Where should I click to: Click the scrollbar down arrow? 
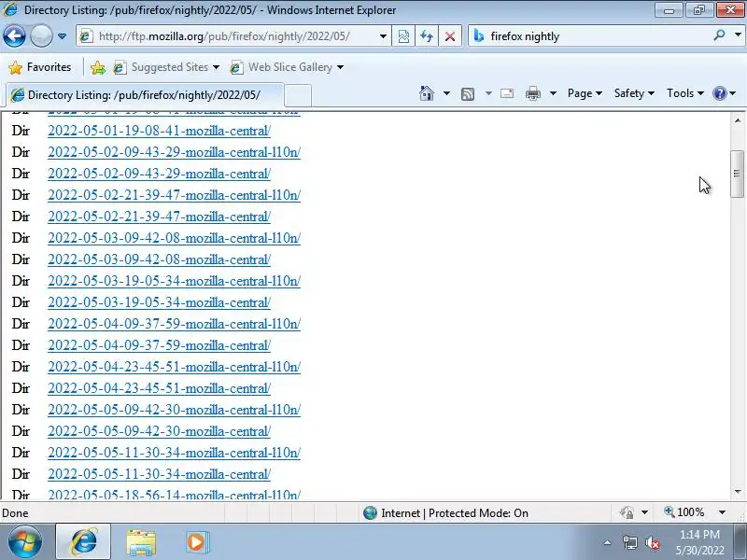(738, 492)
